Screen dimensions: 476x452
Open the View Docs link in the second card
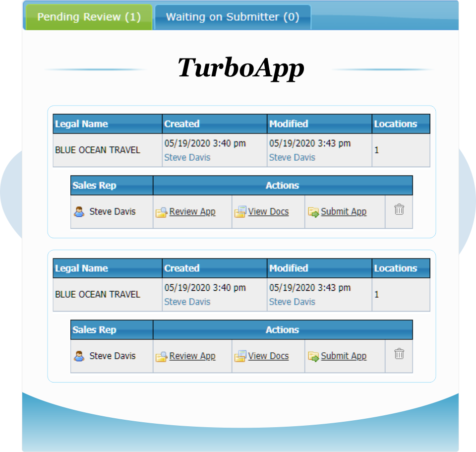tap(268, 356)
